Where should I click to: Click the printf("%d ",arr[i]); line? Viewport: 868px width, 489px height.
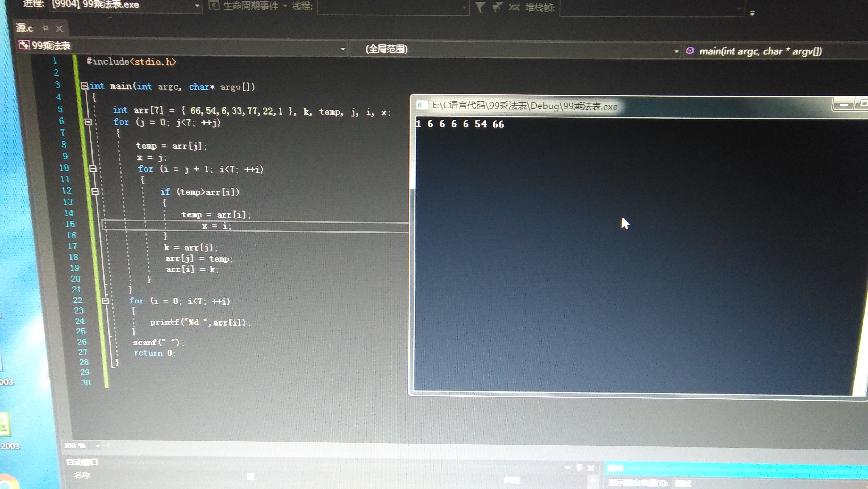201,323
